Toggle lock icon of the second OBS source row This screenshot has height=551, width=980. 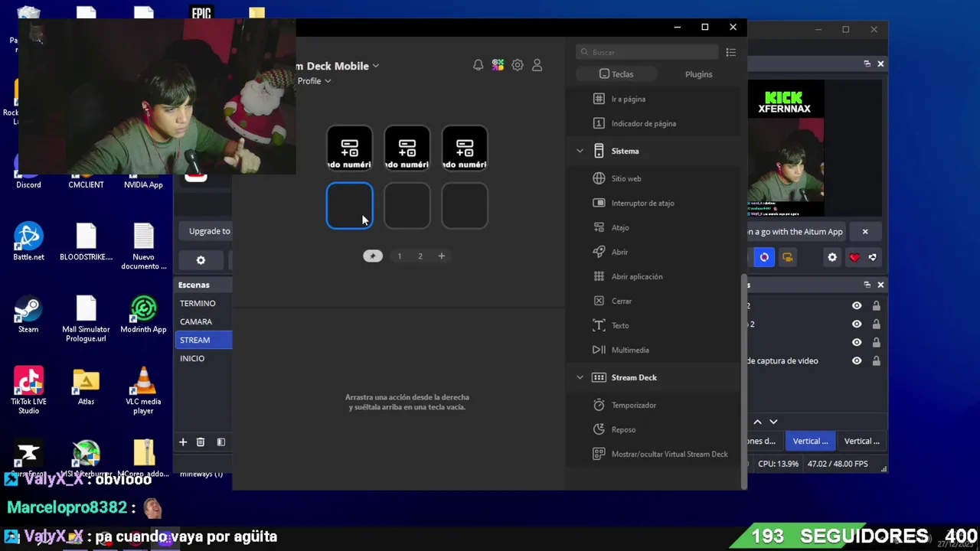coord(876,324)
